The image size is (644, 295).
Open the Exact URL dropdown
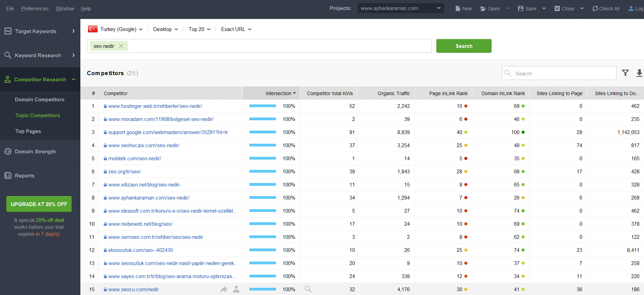236,29
